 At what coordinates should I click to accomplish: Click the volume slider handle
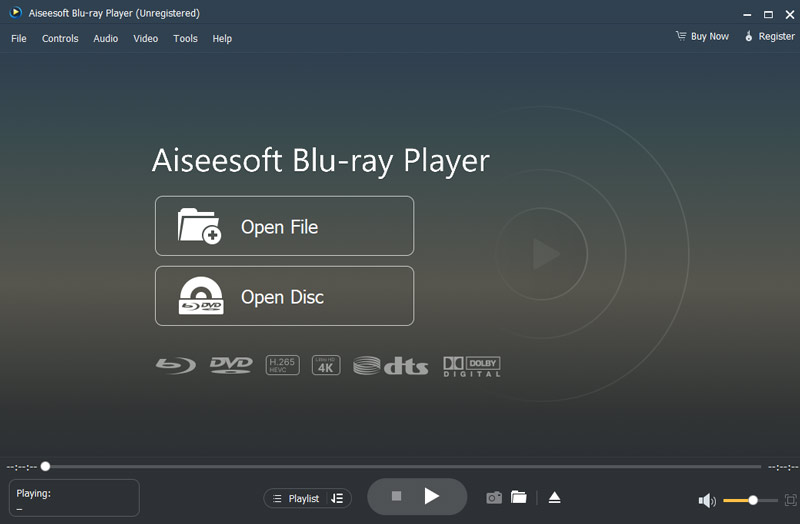753,500
